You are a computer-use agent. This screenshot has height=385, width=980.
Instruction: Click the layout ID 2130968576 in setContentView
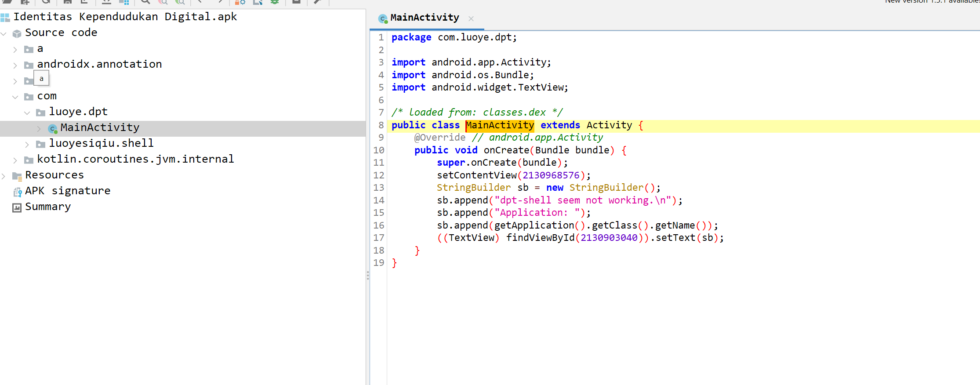[x=551, y=175]
